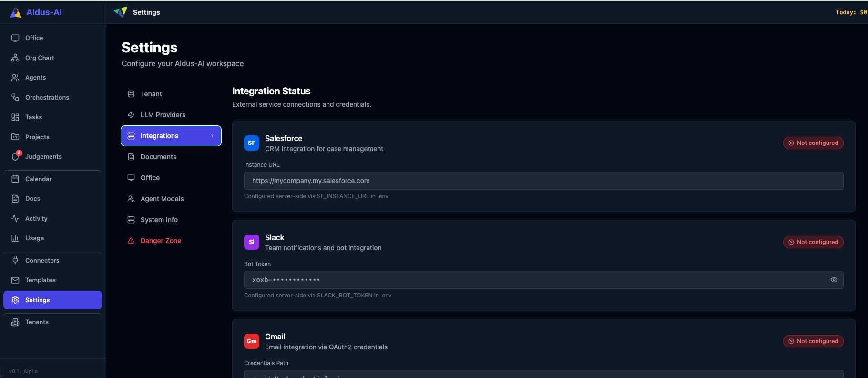The image size is (868, 378).
Task: Open the Tasks page
Action: coord(52,117)
